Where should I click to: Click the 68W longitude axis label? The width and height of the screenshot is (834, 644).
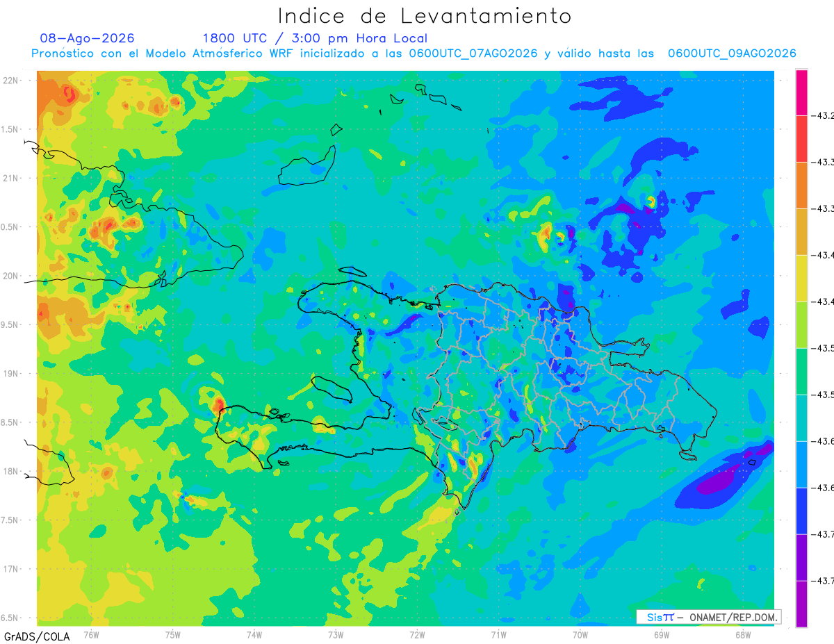click(743, 634)
